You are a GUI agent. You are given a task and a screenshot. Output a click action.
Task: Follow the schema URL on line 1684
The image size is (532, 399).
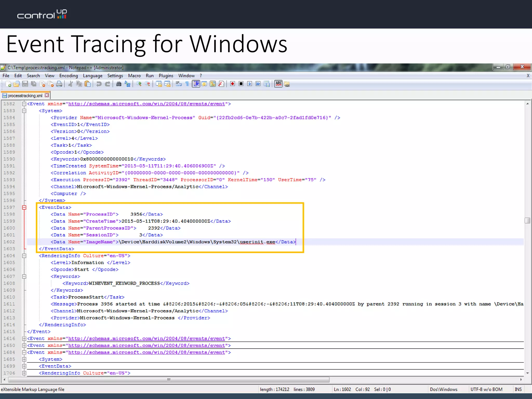pos(147,353)
